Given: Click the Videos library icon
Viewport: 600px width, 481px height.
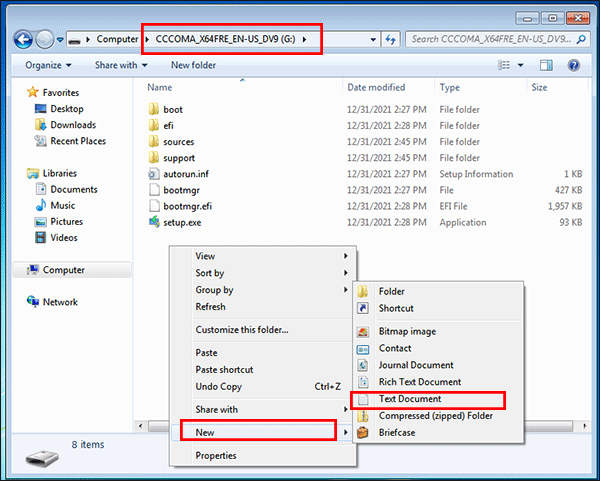Looking at the screenshot, I should (x=41, y=238).
